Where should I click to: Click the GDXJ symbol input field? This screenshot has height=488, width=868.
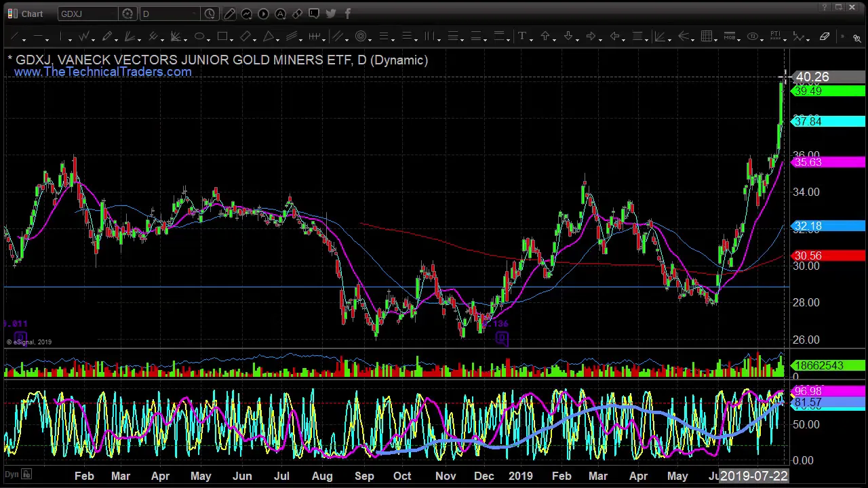(x=88, y=14)
